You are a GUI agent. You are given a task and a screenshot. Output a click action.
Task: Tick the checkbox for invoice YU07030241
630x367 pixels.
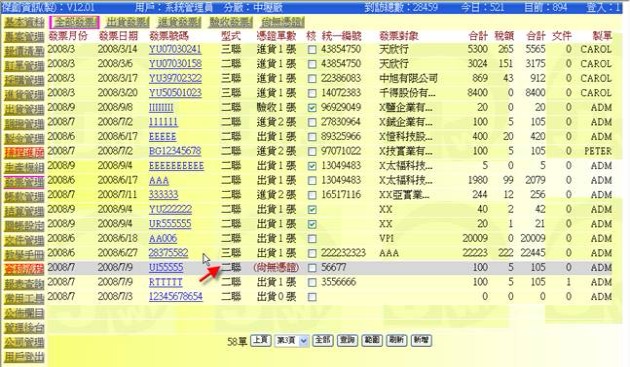click(312, 50)
